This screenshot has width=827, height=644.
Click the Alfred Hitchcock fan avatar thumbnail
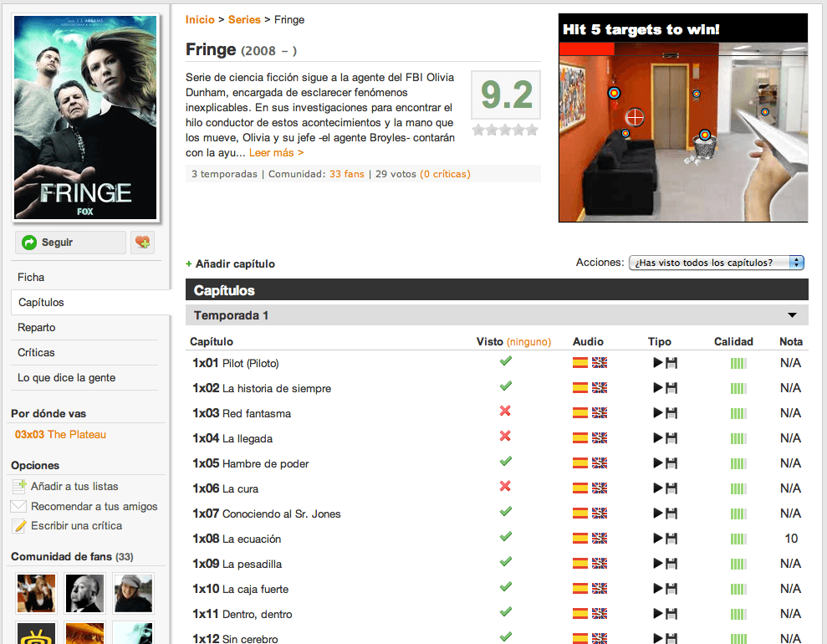click(x=85, y=593)
